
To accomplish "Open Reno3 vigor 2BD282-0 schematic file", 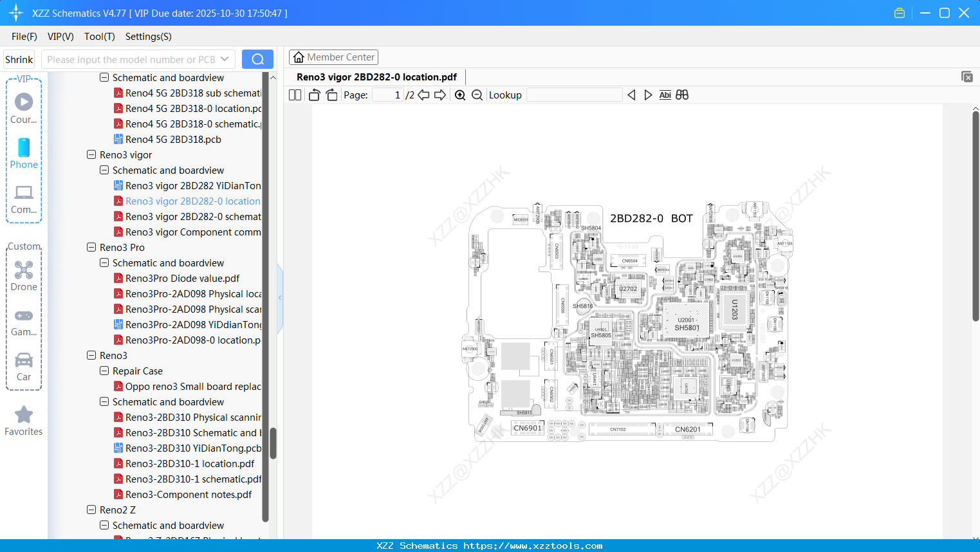I will [187, 217].
